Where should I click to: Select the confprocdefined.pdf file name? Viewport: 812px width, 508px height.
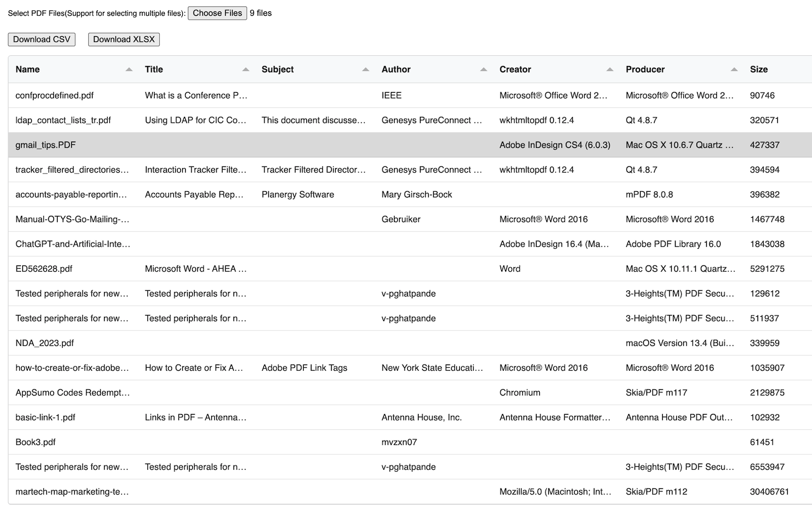pos(55,95)
